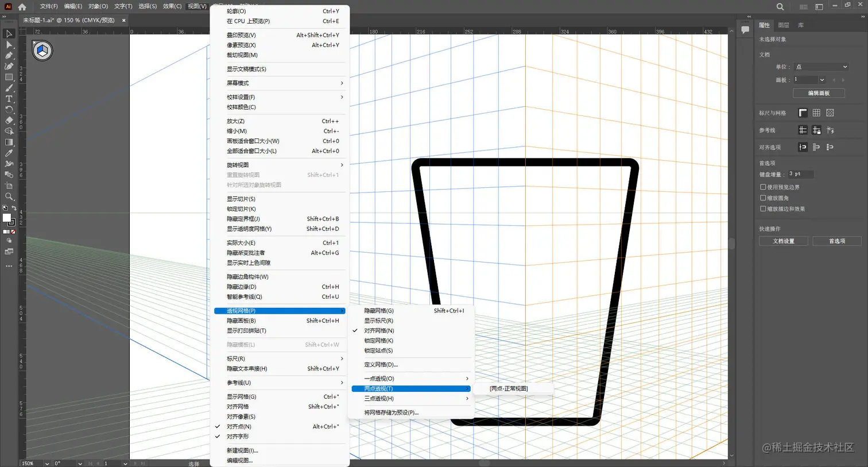Click the perspective plane switching widget cube
The width and height of the screenshot is (868, 467).
(x=42, y=51)
